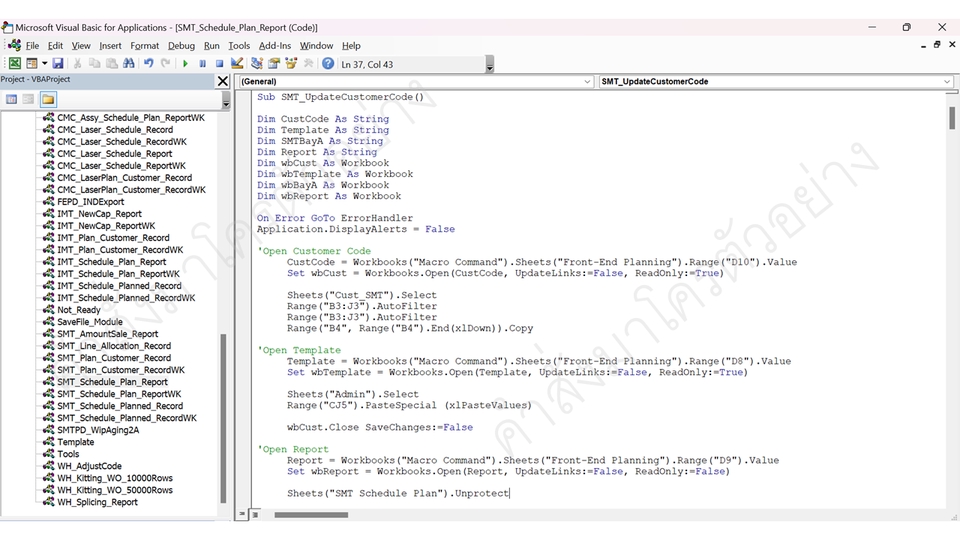Image resolution: width=960 pixels, height=540 pixels.
Task: Click the Reset stop icon
Action: 219,64
